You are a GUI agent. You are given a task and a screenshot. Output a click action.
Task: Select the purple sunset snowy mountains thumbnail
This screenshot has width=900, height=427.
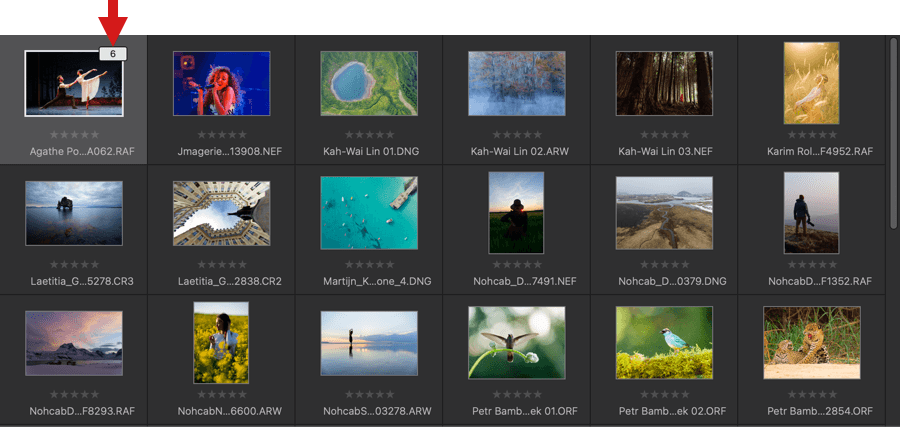pyautogui.click(x=73, y=343)
